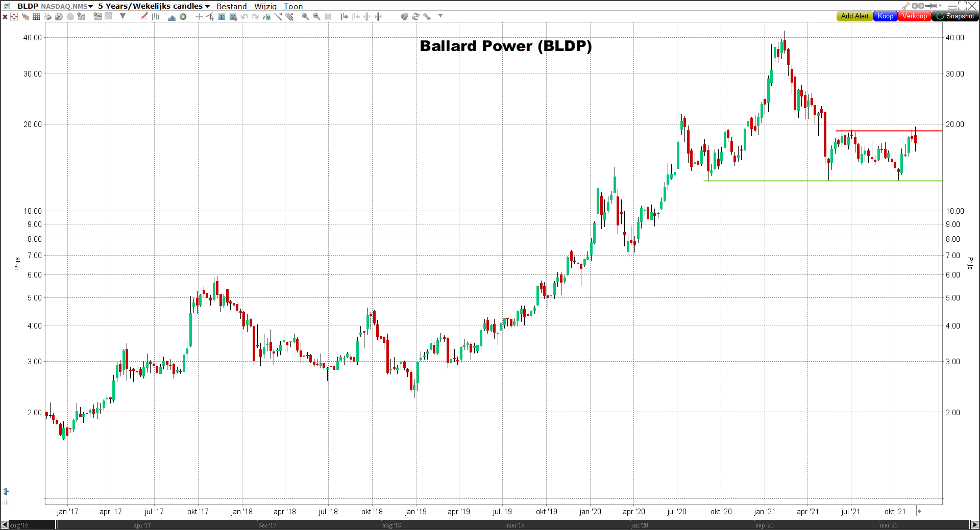Click the add study chart icon
Viewport: 980px width, 530px height.
[x=97, y=16]
